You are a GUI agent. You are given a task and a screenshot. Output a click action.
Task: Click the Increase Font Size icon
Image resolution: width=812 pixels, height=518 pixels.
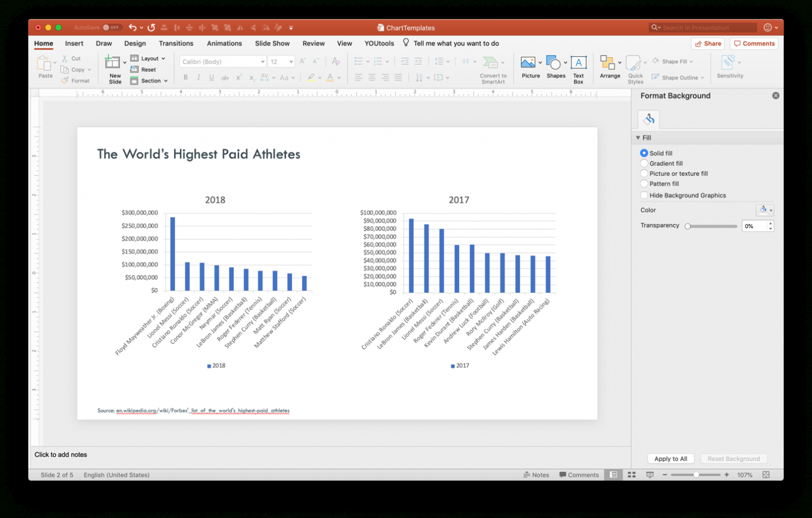point(303,61)
